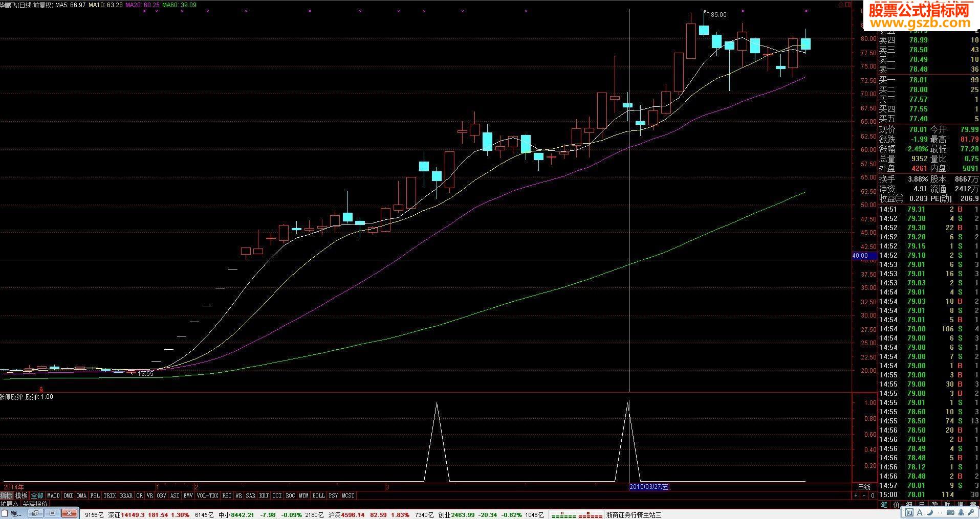This screenshot has width=980, height=519.
Task: Open the 日线 period selector
Action: pyautogui.click(x=864, y=487)
